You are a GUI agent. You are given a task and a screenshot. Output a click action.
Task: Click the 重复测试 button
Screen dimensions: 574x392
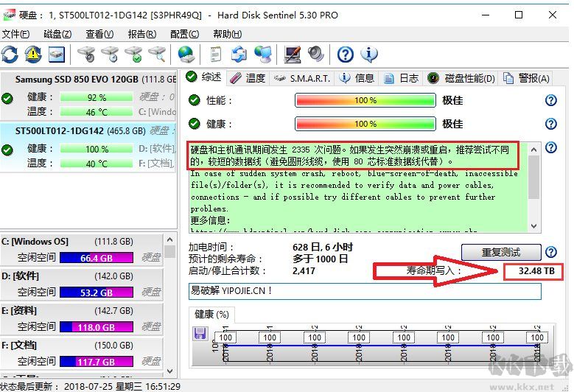coord(501,252)
